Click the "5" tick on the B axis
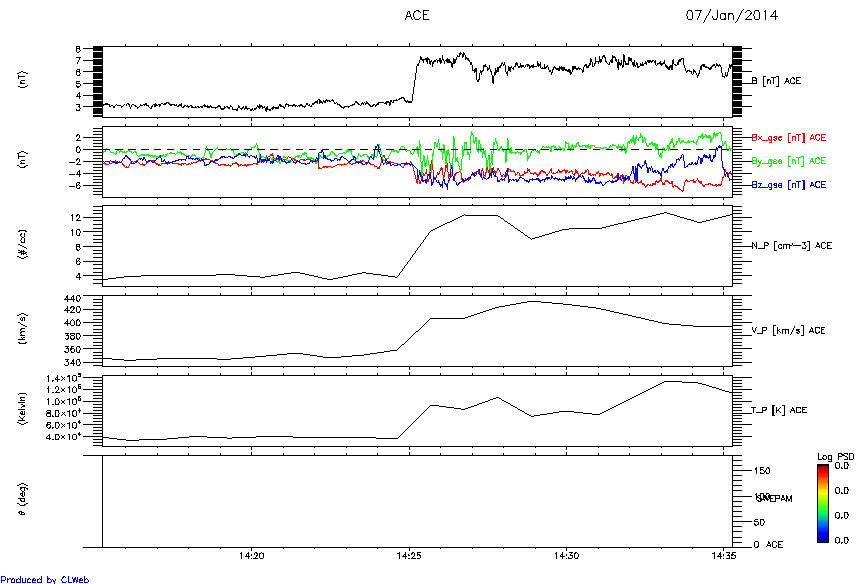864x584 pixels. (x=79, y=84)
